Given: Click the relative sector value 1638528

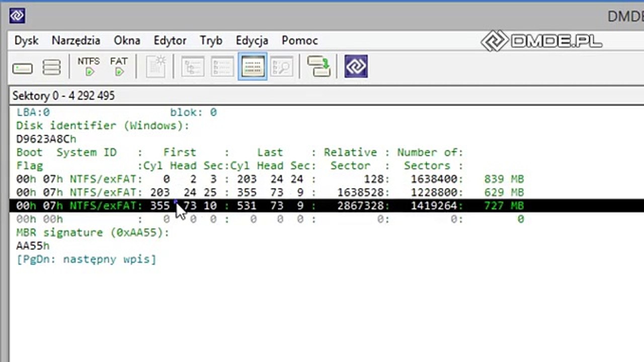Looking at the screenshot, I should click(x=360, y=193).
